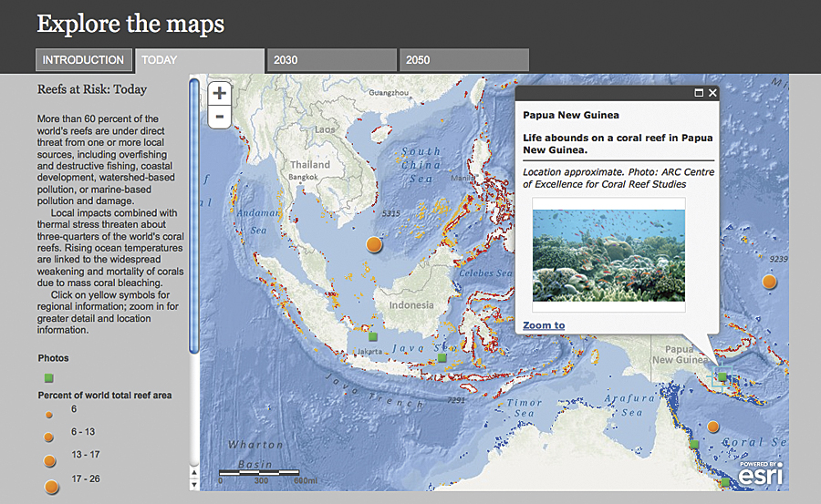Screen dimensions: 821x504
Task: Select orange circle in South China Sea
Action: pos(374,244)
